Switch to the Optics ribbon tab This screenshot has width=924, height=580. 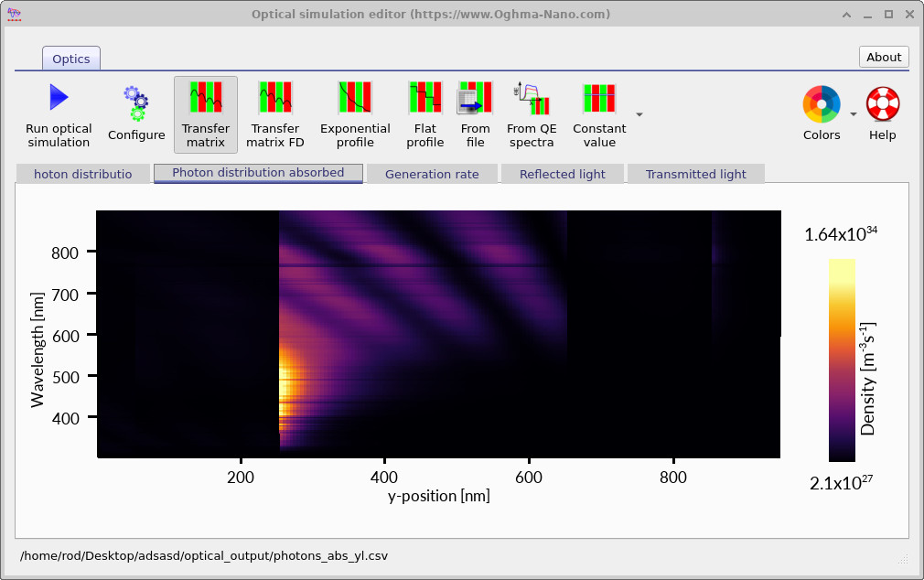(71, 59)
